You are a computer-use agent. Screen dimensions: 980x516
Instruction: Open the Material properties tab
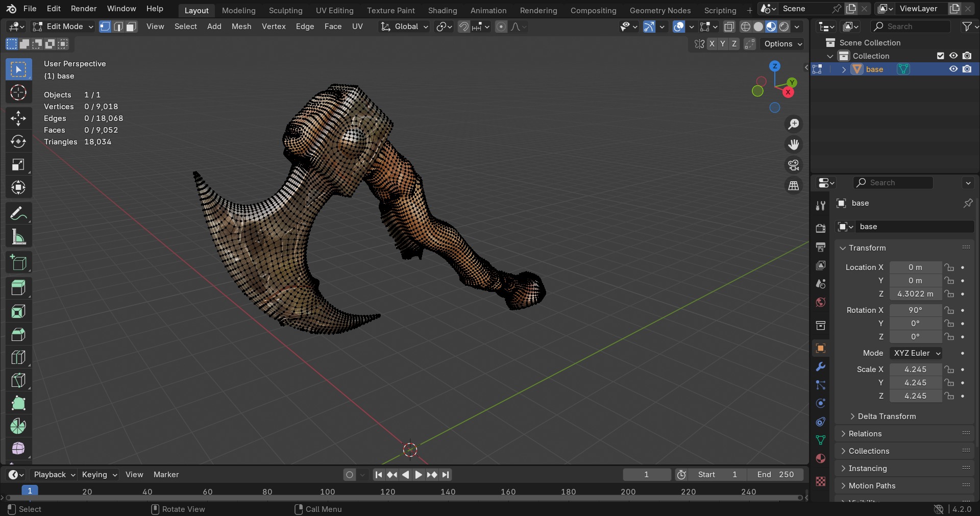(821, 458)
